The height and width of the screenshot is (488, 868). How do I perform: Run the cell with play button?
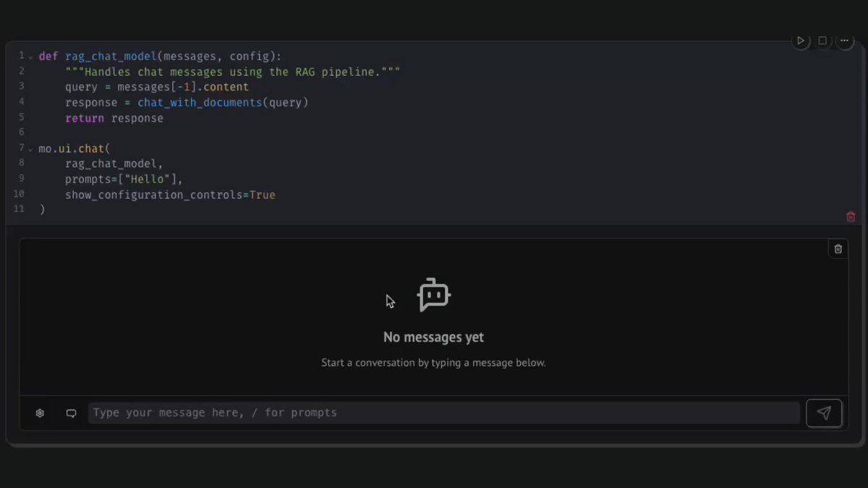(800, 41)
